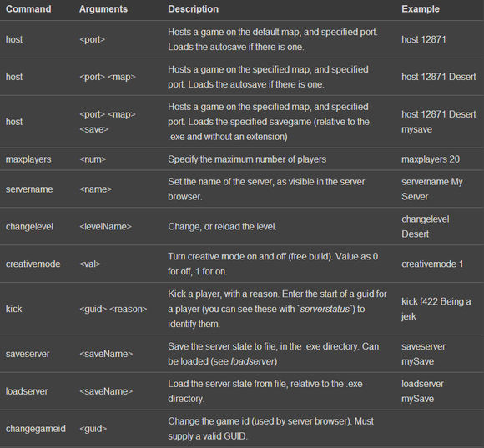
Task: Select the <guid> <reason> argument text
Action: pos(113,309)
